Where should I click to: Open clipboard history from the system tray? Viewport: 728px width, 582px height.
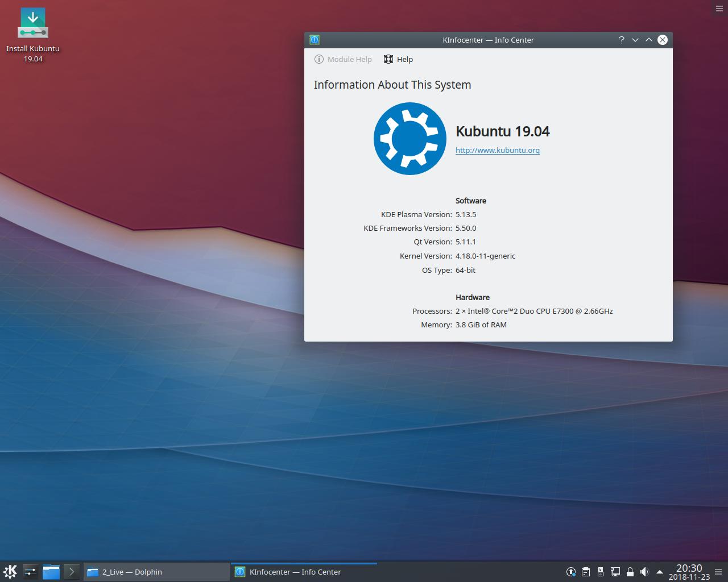point(586,572)
